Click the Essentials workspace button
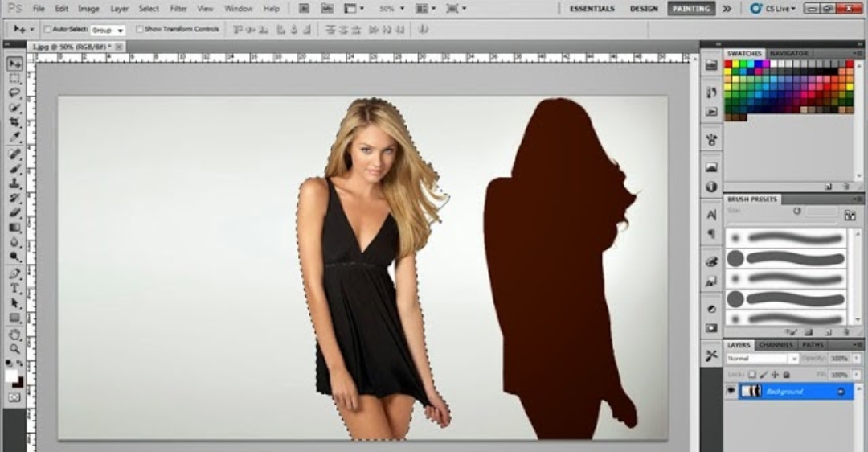Screen dimensions: 868x452 click(x=592, y=9)
